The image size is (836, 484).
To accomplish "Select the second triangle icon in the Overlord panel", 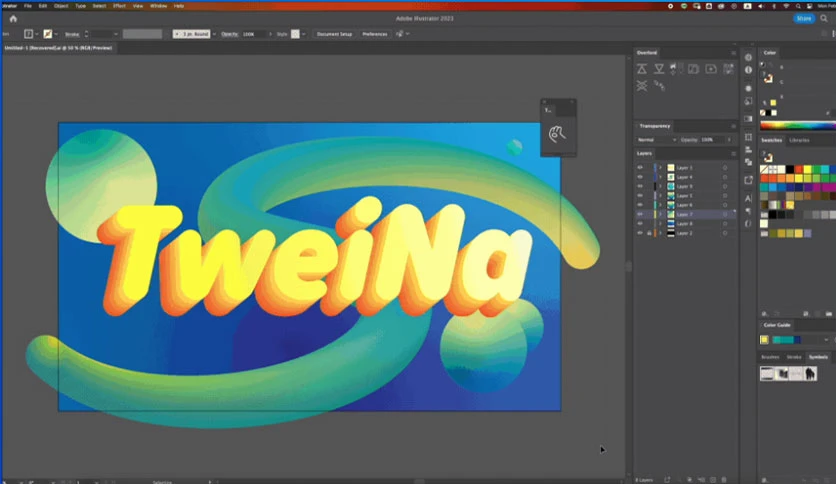I will pyautogui.click(x=659, y=69).
